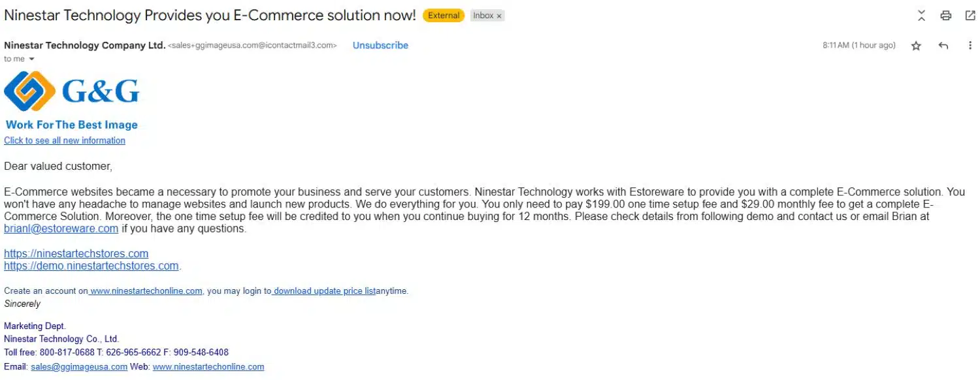Open the signature's Web www.ninestartechonline.com link
Screen dimensions: 980x380
click(208, 367)
